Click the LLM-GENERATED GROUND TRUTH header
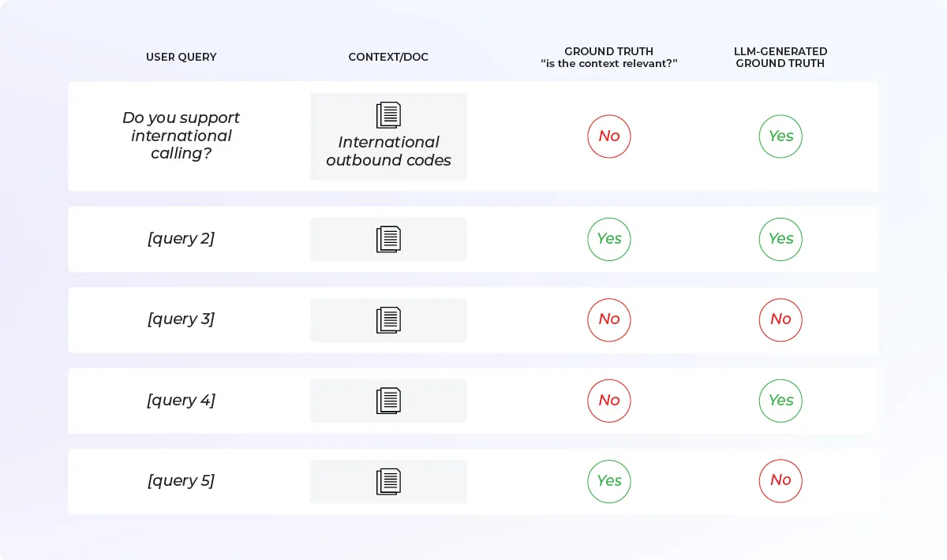The height and width of the screenshot is (560, 947). click(x=780, y=58)
